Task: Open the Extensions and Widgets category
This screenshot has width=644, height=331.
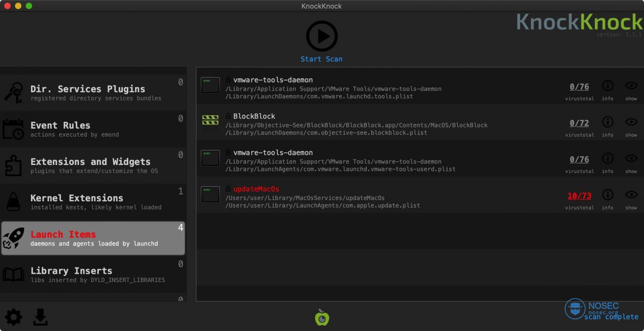Action: pyautogui.click(x=93, y=165)
